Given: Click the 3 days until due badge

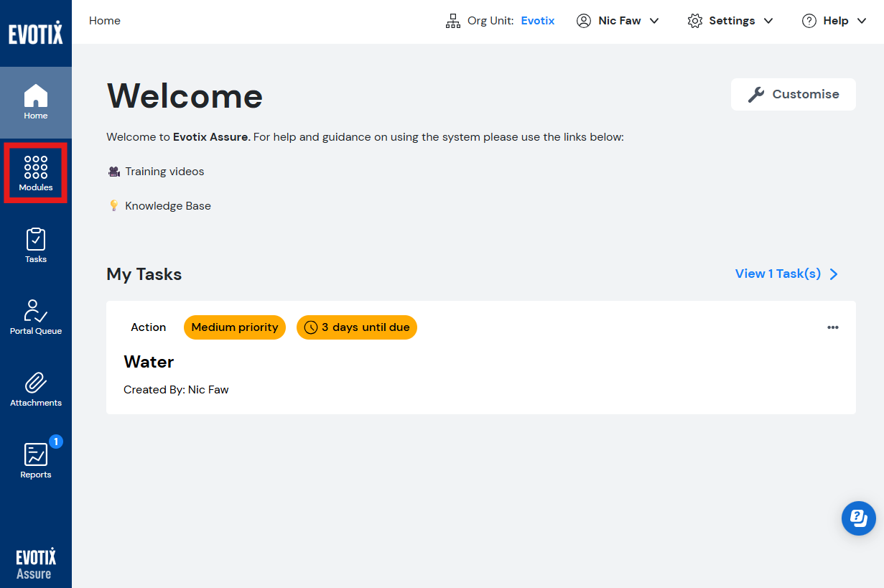Looking at the screenshot, I should tap(357, 327).
